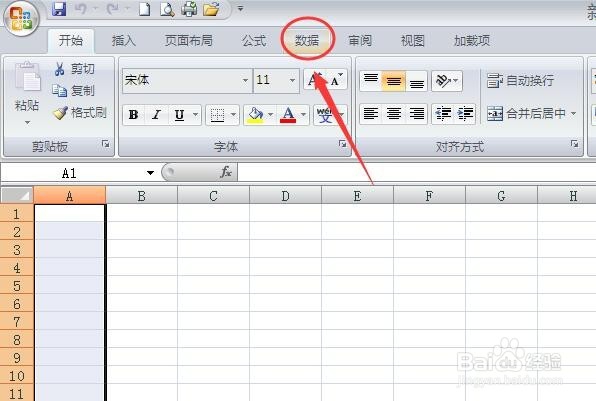Copy selection with 复制

click(73, 90)
